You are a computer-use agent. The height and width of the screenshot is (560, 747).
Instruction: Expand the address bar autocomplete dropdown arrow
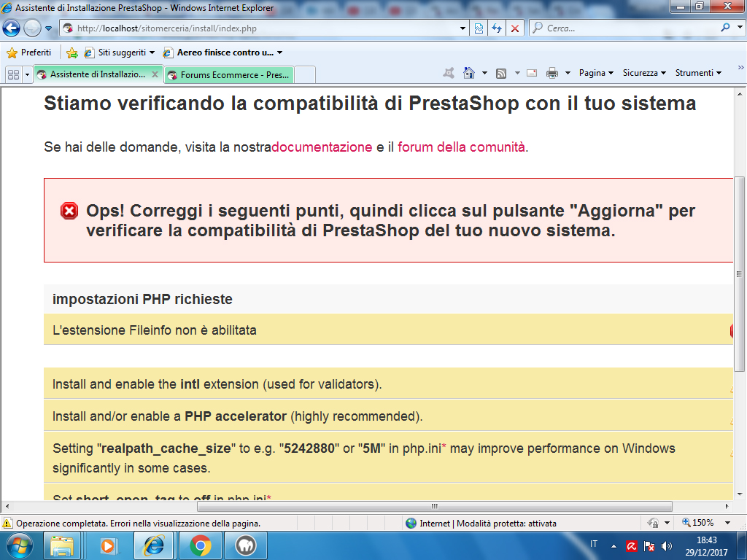point(462,28)
